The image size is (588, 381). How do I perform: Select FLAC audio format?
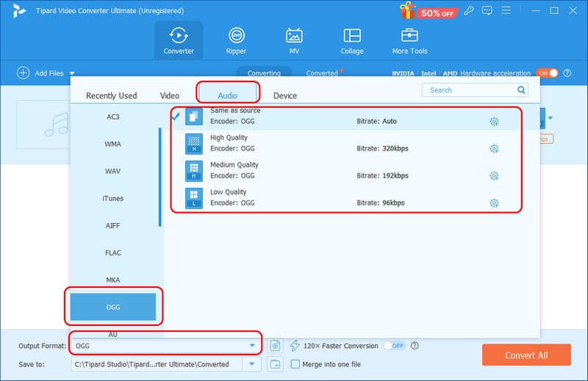pos(113,253)
